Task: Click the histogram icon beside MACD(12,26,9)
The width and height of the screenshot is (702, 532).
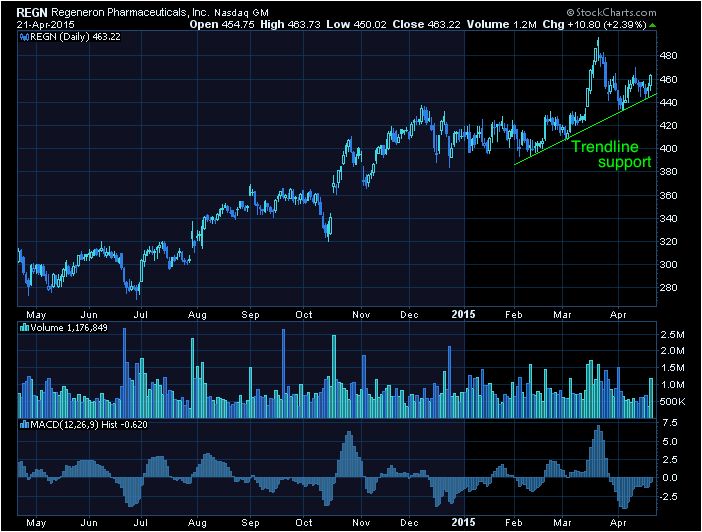Action: tap(24, 425)
